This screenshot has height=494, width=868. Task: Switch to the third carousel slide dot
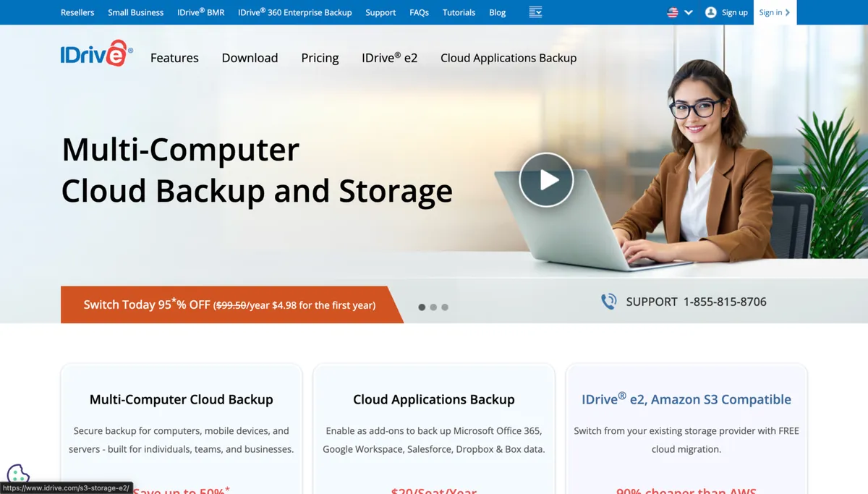pos(445,307)
